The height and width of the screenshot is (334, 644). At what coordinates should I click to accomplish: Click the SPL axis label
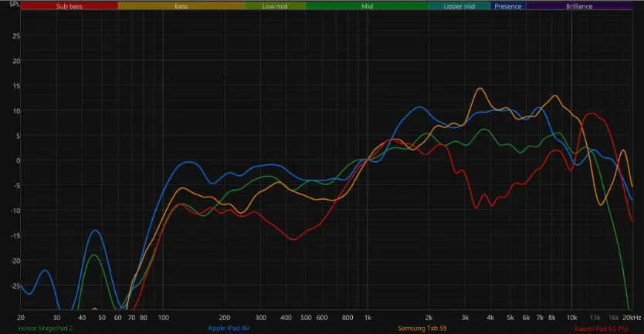tap(14, 15)
